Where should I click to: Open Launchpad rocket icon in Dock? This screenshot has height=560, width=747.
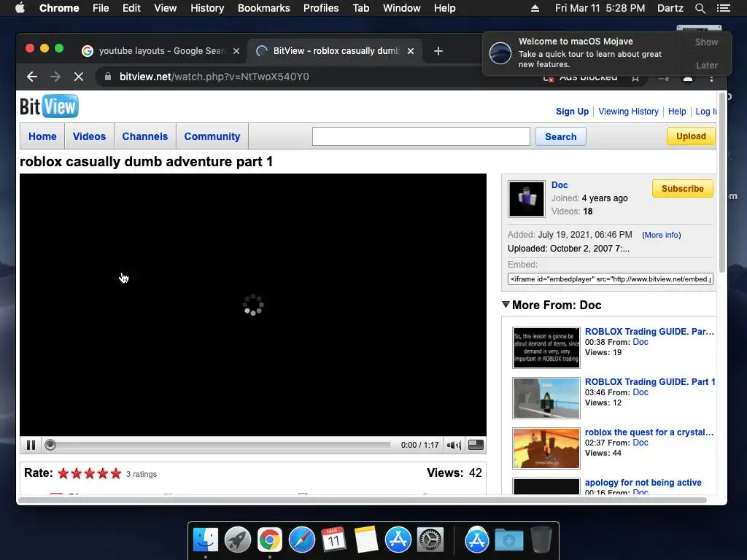237,540
